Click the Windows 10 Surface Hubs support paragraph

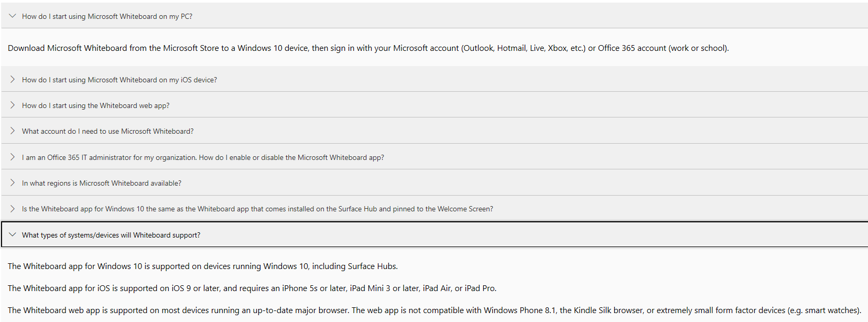click(203, 266)
